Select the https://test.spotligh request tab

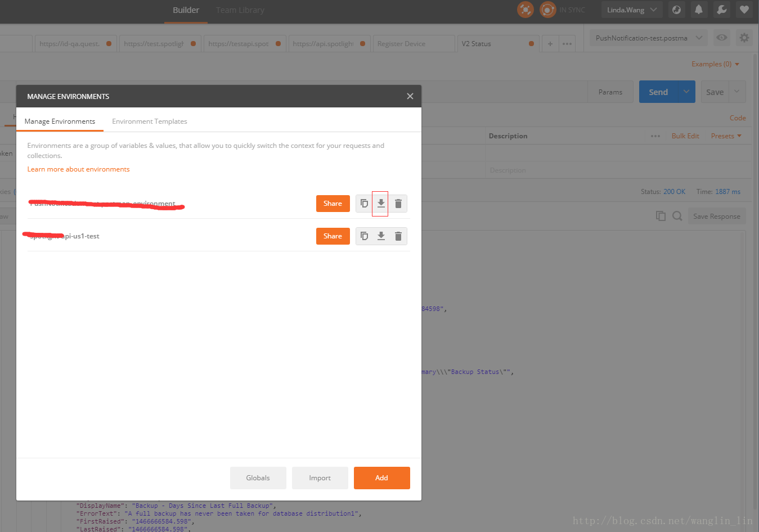160,44
